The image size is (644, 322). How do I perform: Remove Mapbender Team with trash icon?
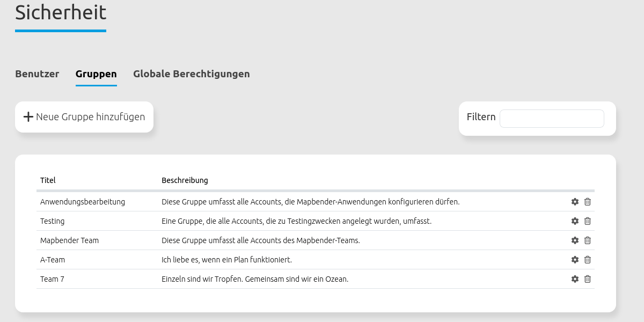[x=588, y=240]
